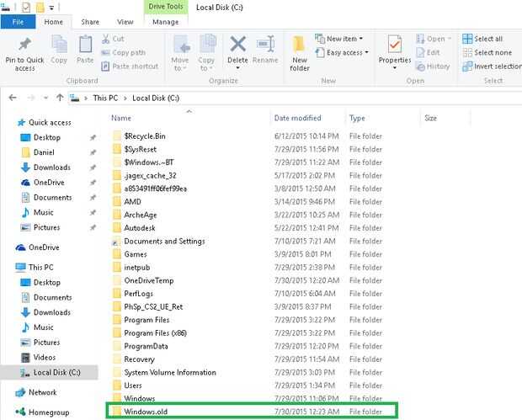Choose Paste shortcut in ribbon

tap(130, 66)
